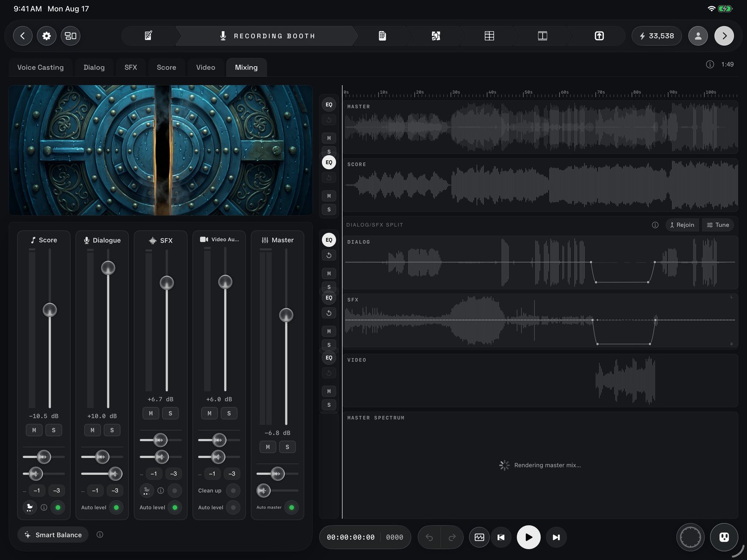
Task: Advance with the right chevron button
Action: [x=724, y=36]
